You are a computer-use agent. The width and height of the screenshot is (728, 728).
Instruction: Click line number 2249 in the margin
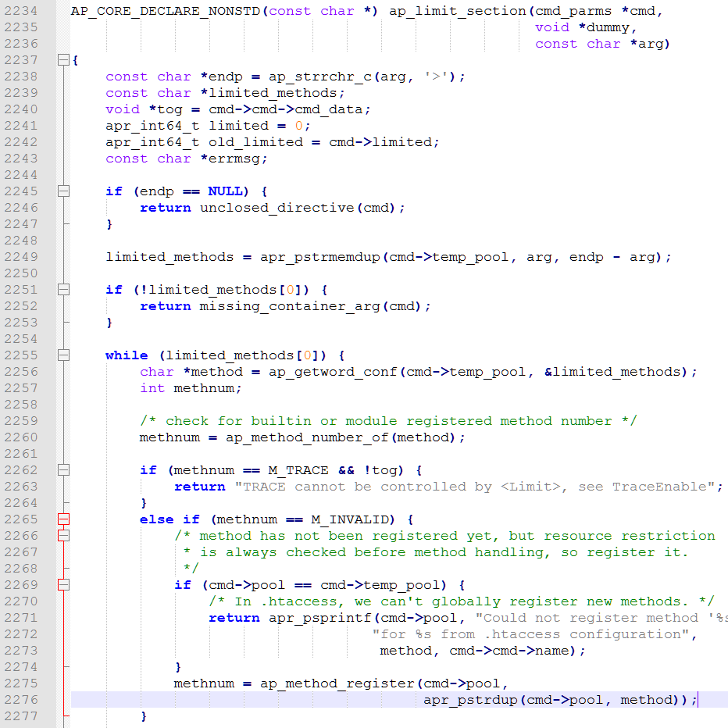click(x=20, y=257)
